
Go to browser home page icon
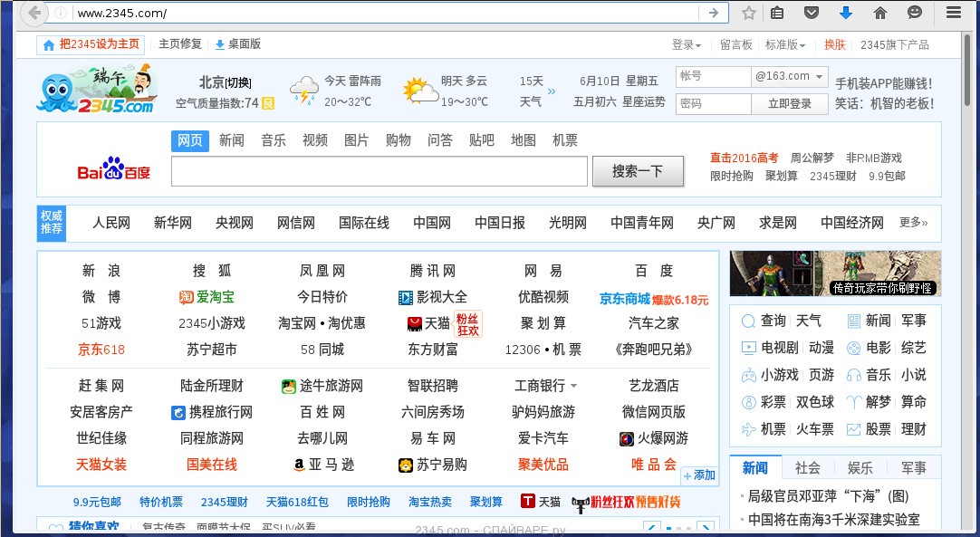[x=880, y=13]
